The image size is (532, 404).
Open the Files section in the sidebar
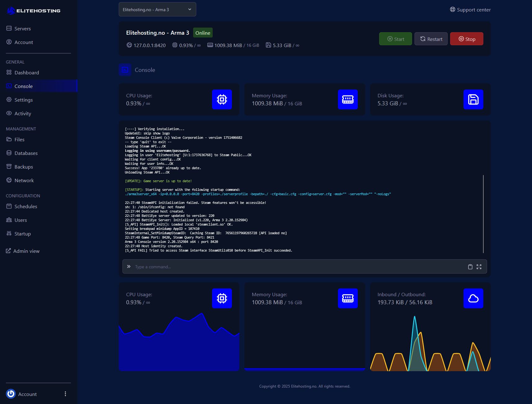pyautogui.click(x=20, y=139)
